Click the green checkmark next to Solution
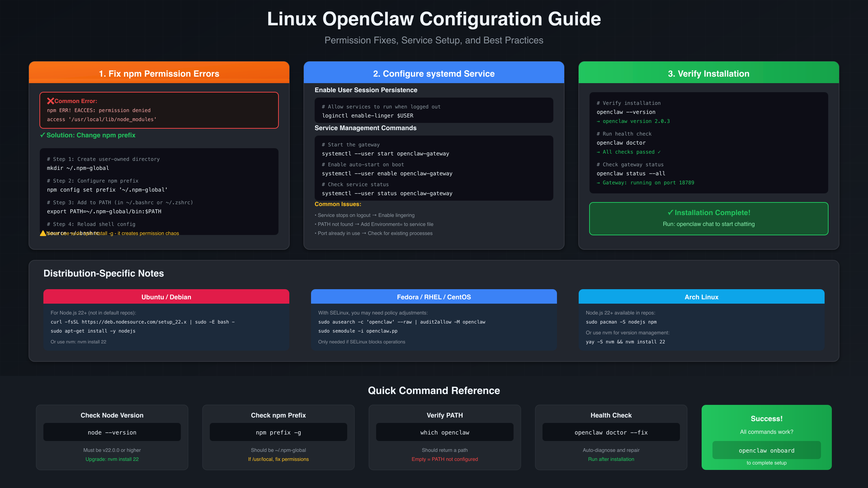 click(x=43, y=135)
